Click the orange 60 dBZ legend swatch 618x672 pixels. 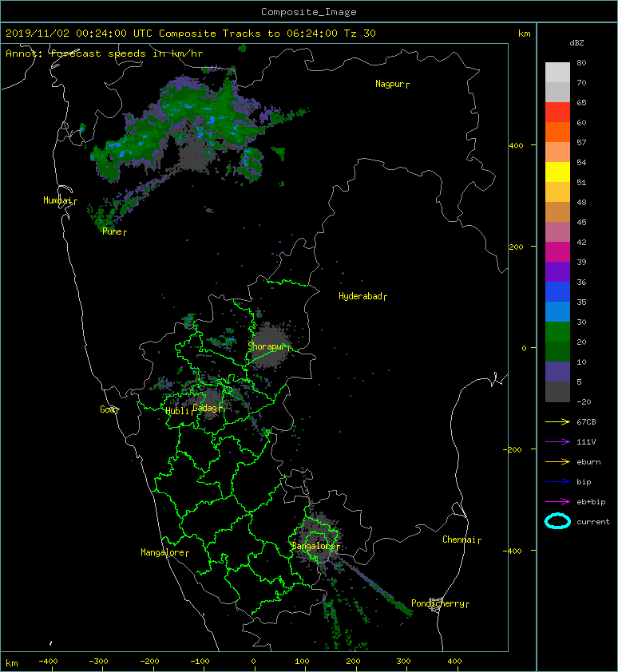click(x=557, y=132)
